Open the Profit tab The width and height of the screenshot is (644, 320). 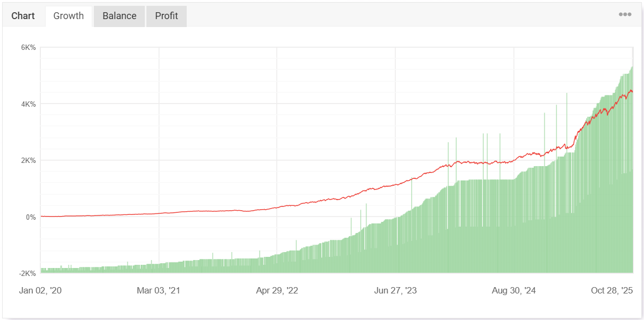pyautogui.click(x=167, y=16)
